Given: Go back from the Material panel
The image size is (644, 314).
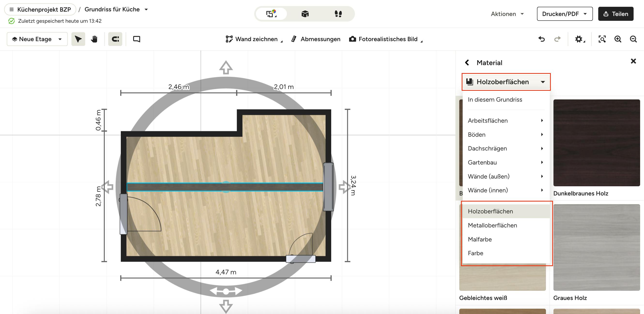Looking at the screenshot, I should 467,62.
